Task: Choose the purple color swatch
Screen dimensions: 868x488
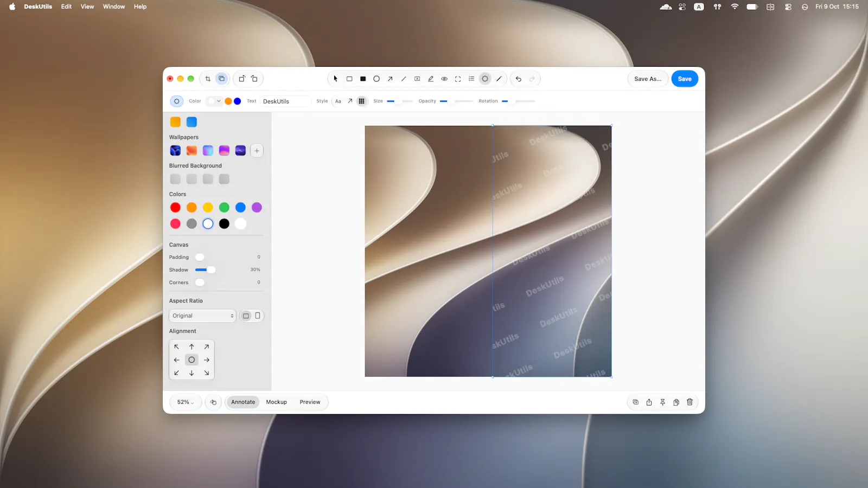Action: (257, 207)
